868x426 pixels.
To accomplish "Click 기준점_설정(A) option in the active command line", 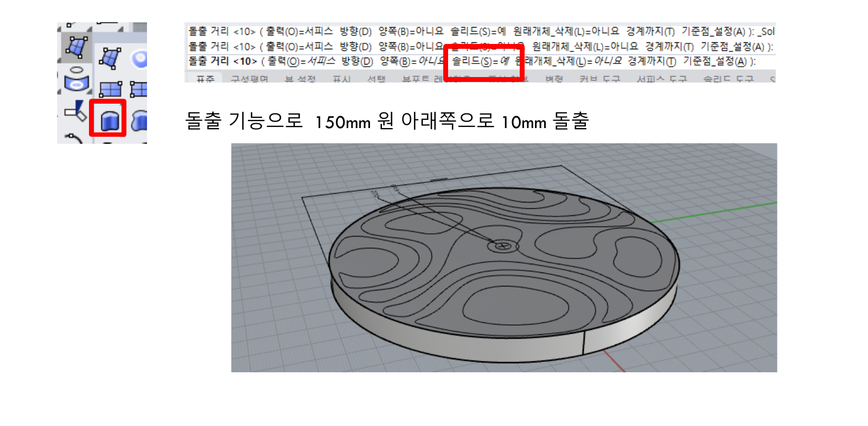I will 715,61.
